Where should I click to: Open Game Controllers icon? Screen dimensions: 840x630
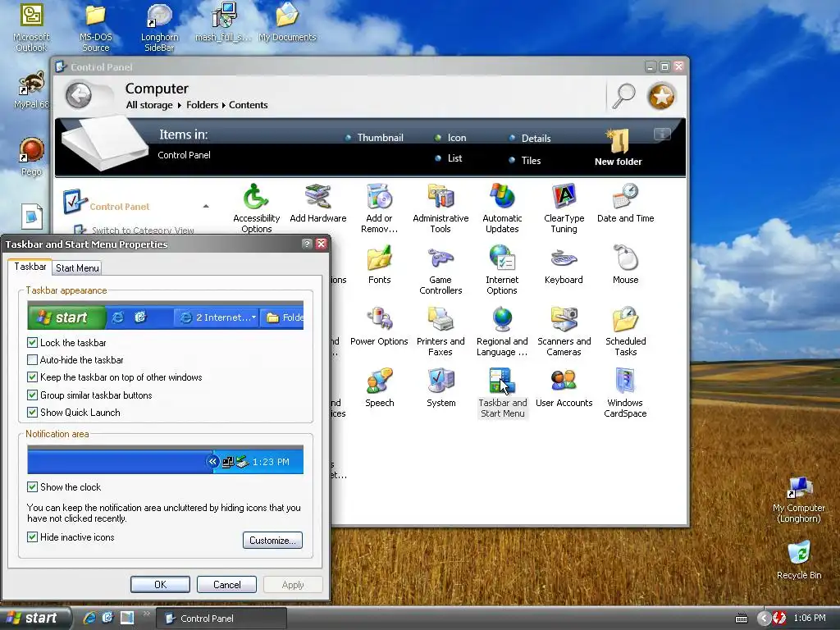tap(441, 270)
